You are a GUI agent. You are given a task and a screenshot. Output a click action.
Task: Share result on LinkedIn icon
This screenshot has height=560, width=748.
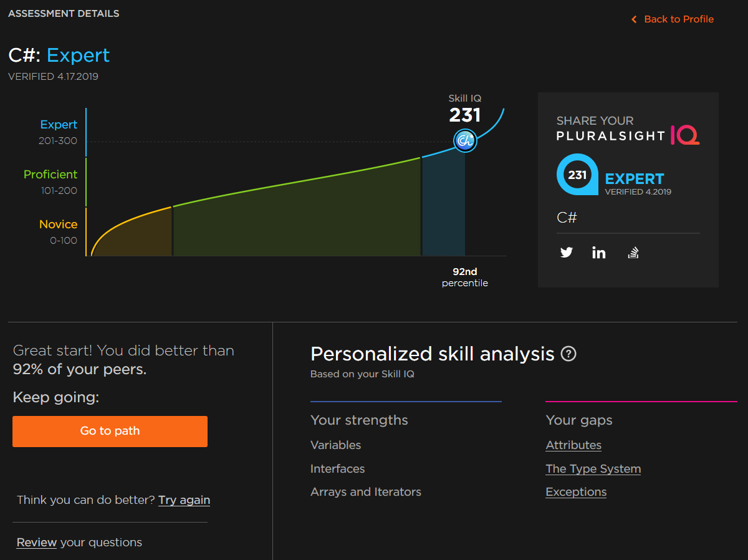click(x=599, y=253)
